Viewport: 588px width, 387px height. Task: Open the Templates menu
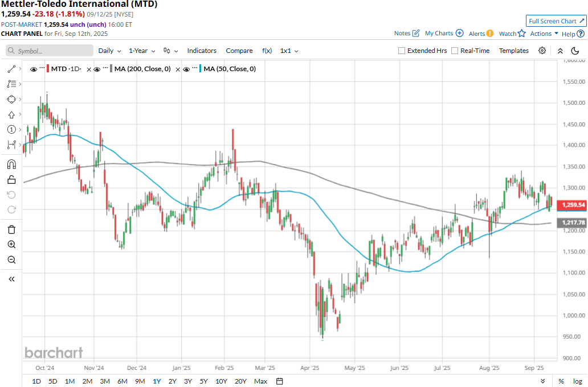click(x=514, y=51)
